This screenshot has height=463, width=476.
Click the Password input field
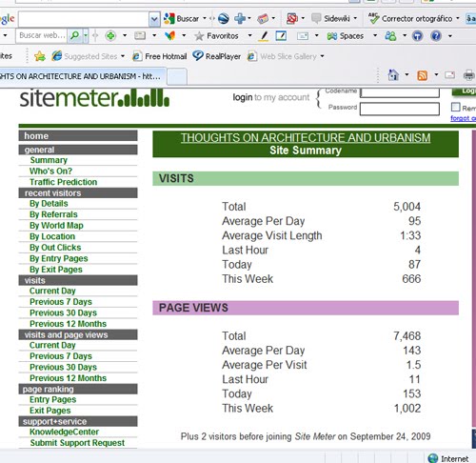click(x=400, y=109)
